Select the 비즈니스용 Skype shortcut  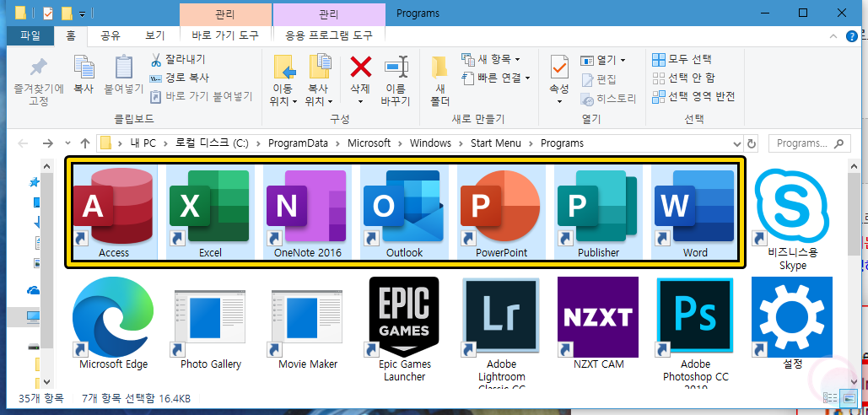coord(792,218)
